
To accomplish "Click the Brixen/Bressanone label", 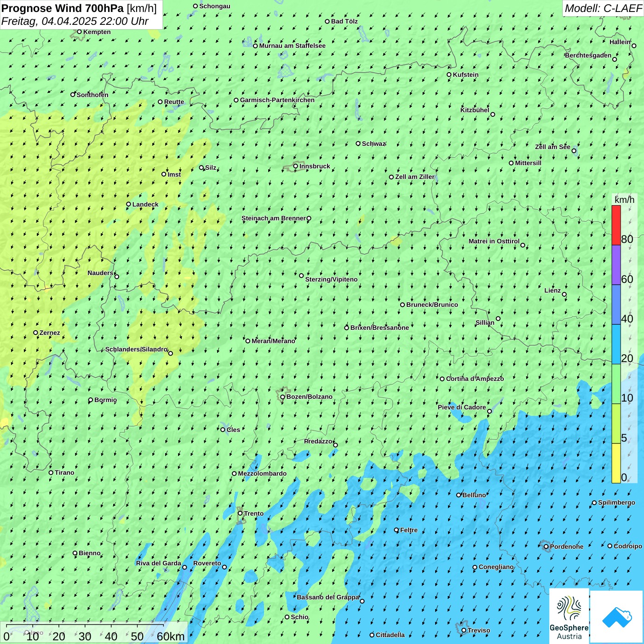I will pyautogui.click(x=379, y=328).
